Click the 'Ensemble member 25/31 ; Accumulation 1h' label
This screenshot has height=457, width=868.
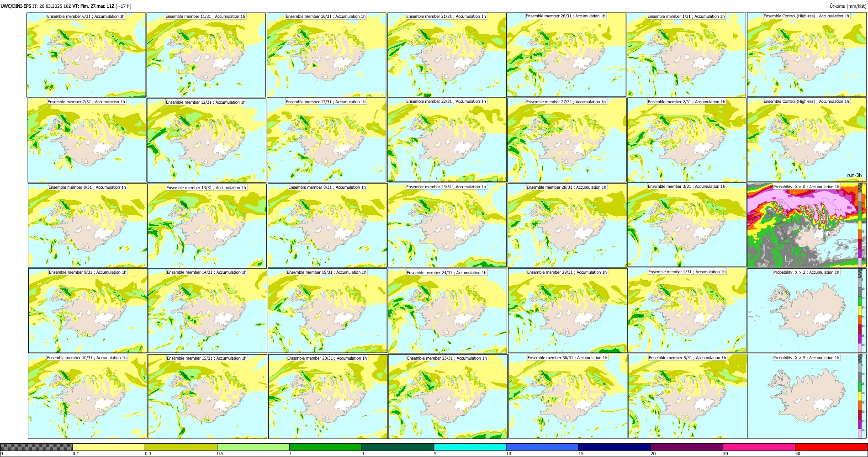pos(447,358)
